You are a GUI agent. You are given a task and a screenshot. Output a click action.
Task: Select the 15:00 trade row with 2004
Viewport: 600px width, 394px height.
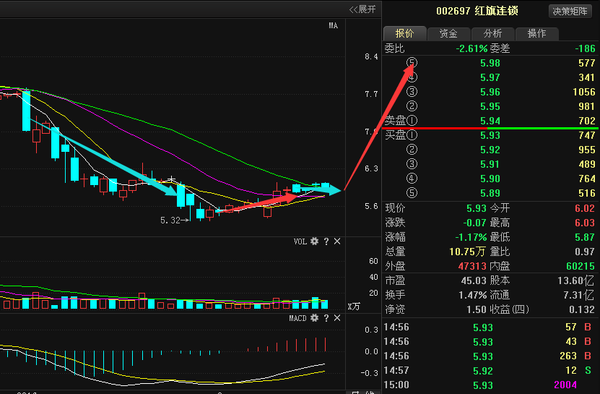491,384
